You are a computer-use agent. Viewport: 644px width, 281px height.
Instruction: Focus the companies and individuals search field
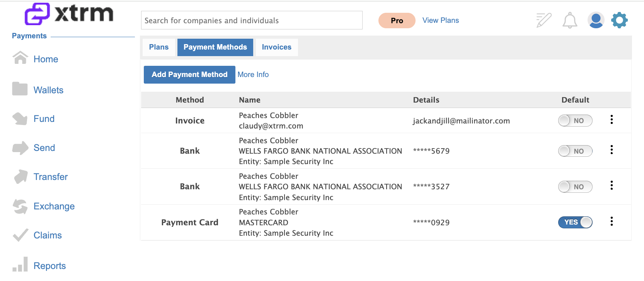pyautogui.click(x=252, y=20)
